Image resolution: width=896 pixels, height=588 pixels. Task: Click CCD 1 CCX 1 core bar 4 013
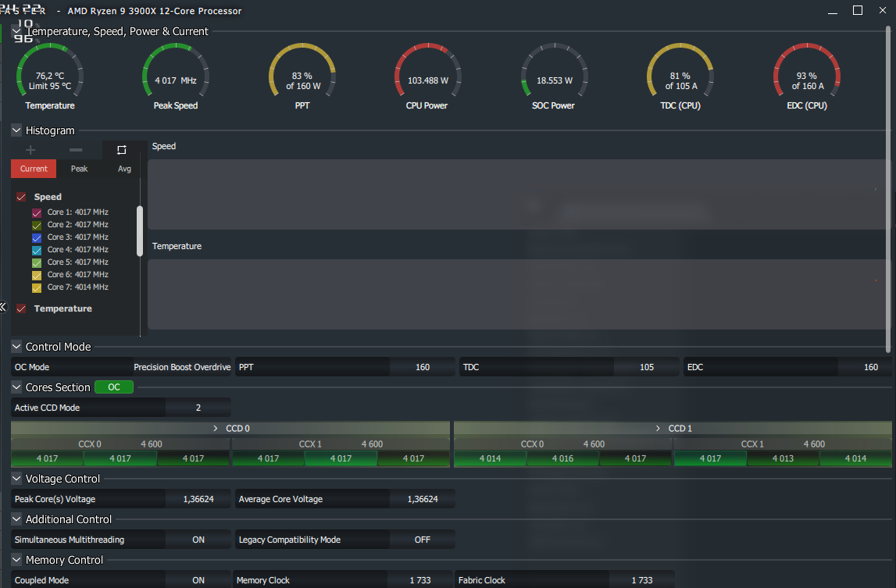tap(783, 458)
